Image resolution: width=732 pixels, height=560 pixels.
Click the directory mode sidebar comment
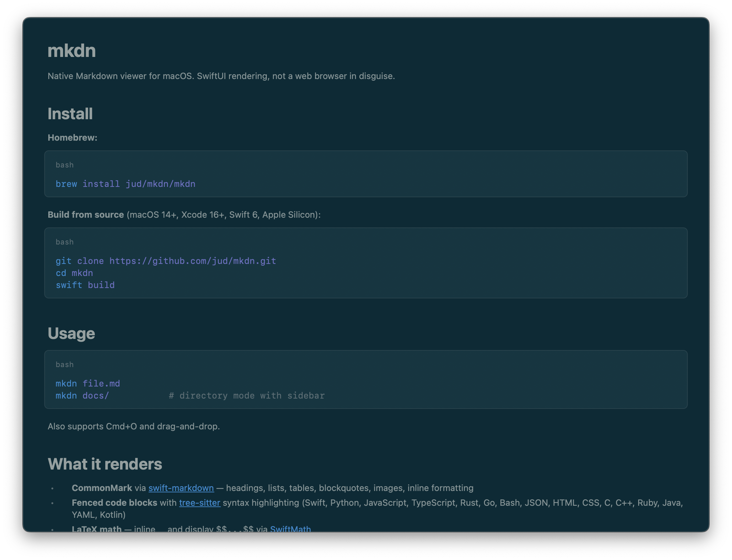247,396
